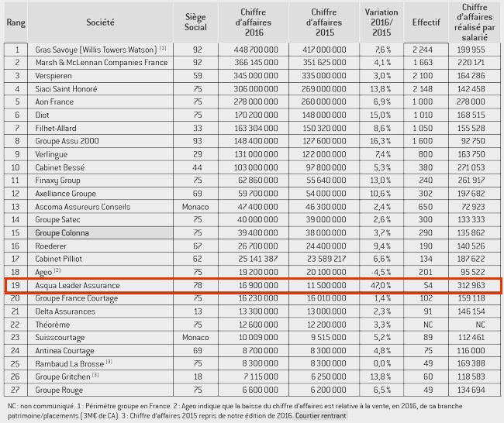
Task: Click the 2015 revenue value '23 589 217'
Action: point(326,259)
